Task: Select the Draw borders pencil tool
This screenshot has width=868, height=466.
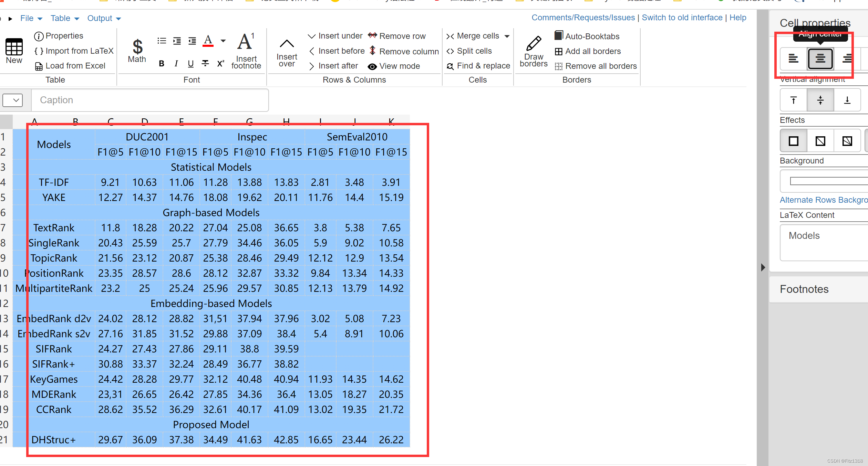Action: pyautogui.click(x=534, y=44)
